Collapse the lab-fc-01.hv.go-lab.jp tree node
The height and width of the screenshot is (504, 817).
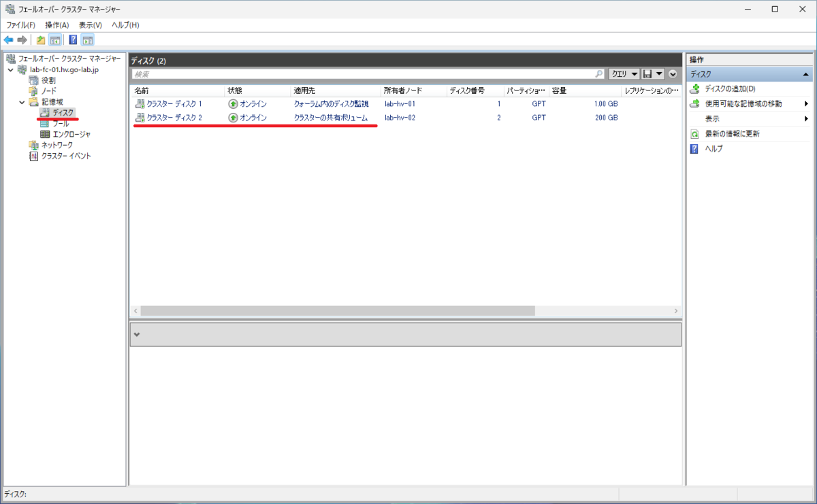[10, 69]
